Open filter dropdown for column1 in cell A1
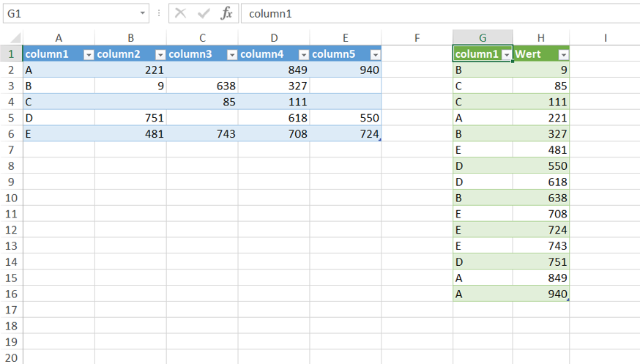The height and width of the screenshot is (364, 640). click(x=89, y=54)
